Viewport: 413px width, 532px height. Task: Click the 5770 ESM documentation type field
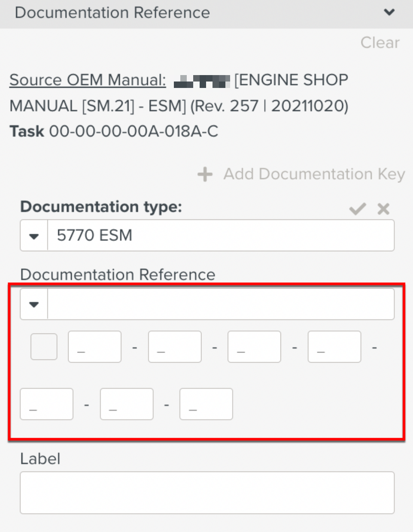click(221, 236)
